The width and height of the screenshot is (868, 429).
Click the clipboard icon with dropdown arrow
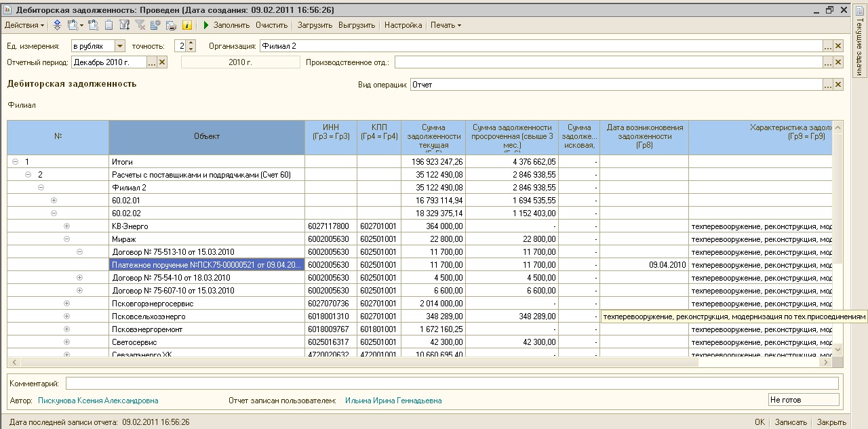(x=75, y=25)
